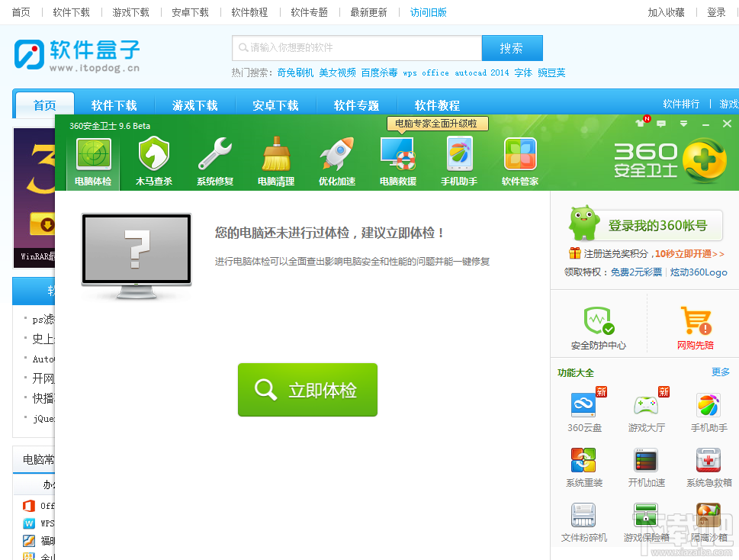Click the 搜索 search button
This screenshot has width=739, height=560.
(x=512, y=48)
